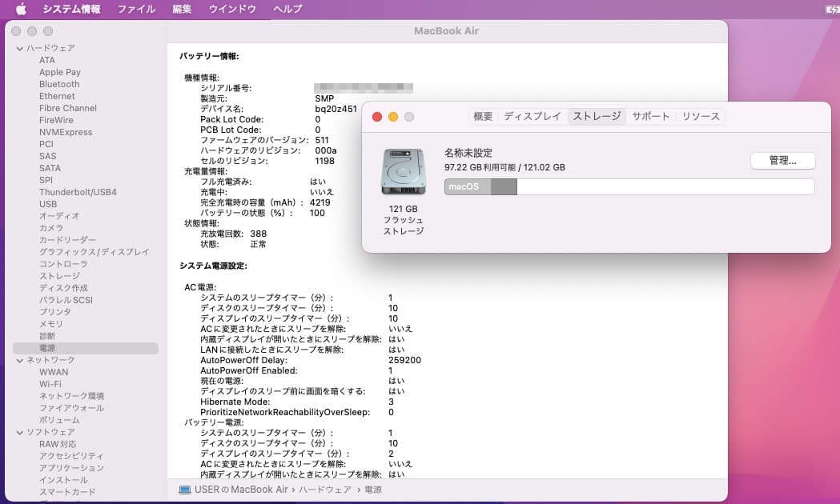The width and height of the screenshot is (840, 504).
Task: Select Bluetooth in the hardware sidebar
Action: [59, 84]
